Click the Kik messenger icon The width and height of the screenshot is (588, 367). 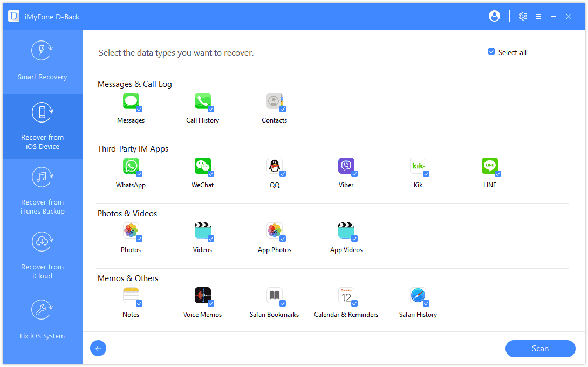pos(418,166)
